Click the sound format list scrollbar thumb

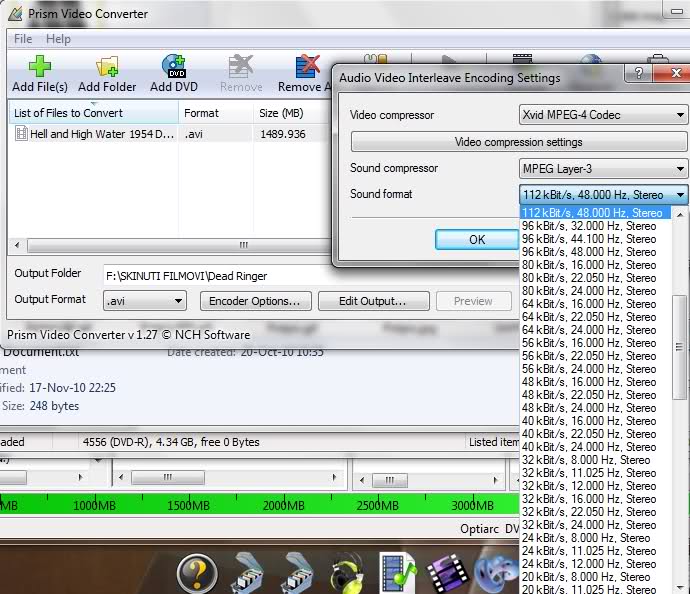pyautogui.click(x=680, y=347)
